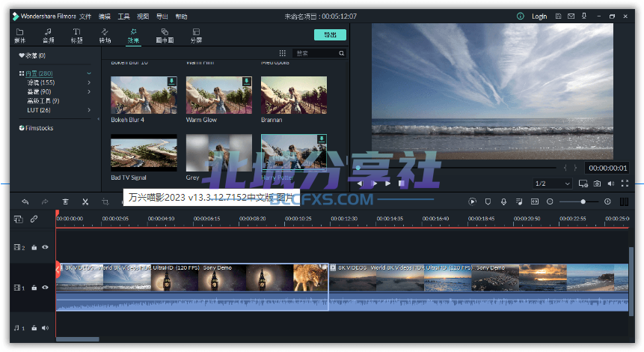Expand the 叠覆 (90) overlays chevron
The image size is (644, 352).
click(89, 91)
